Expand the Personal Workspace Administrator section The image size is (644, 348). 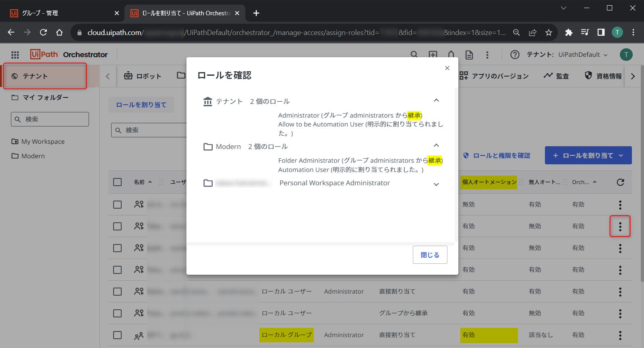436,184
